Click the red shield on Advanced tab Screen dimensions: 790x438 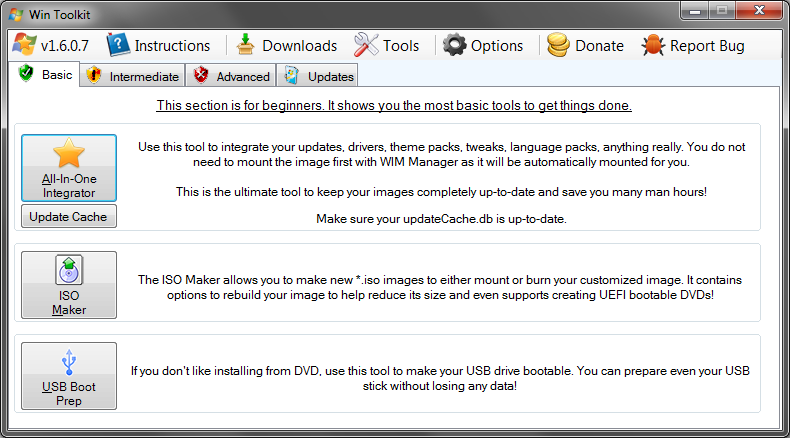point(201,75)
